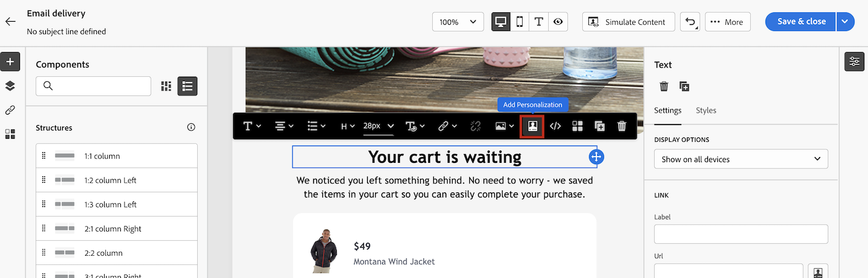The width and height of the screenshot is (868, 278).
Task: Select the 2:2 column structure
Action: click(x=117, y=253)
